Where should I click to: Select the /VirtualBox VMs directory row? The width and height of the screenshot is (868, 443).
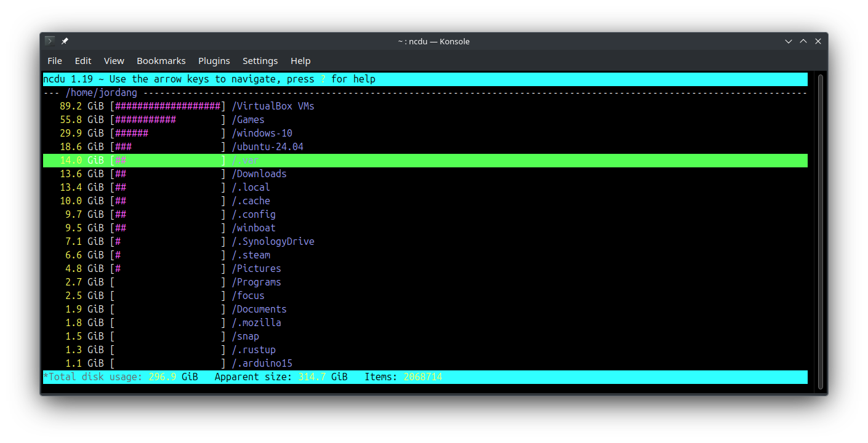tap(425, 106)
